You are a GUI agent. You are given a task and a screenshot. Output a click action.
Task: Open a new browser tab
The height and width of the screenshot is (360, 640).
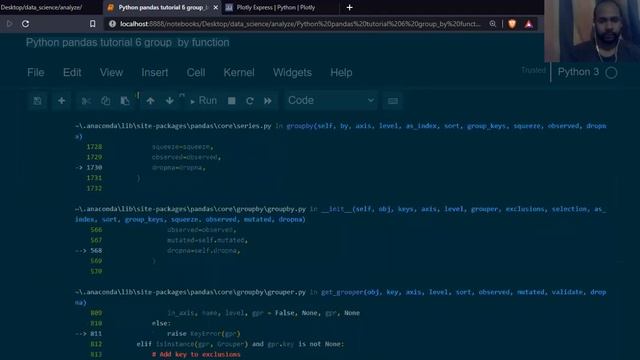pyautogui.click(x=349, y=7)
